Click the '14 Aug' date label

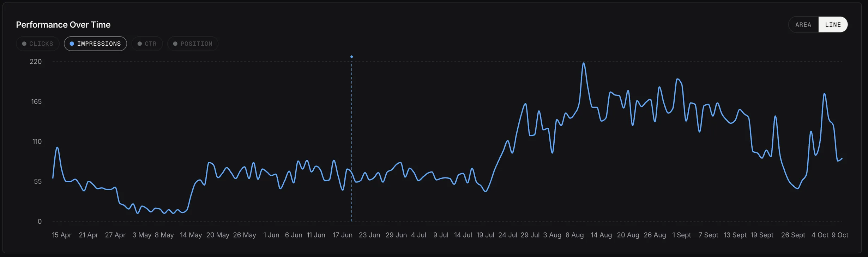click(601, 235)
